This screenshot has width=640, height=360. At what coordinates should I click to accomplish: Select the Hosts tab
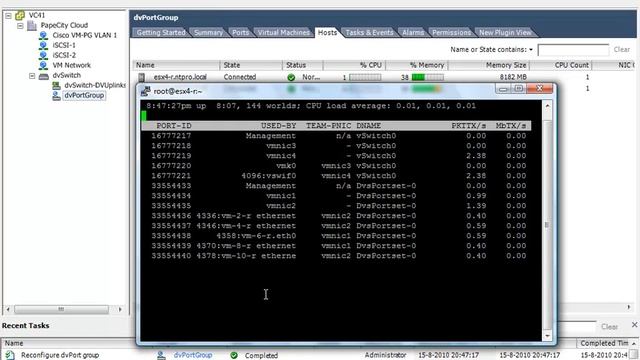tap(327, 32)
